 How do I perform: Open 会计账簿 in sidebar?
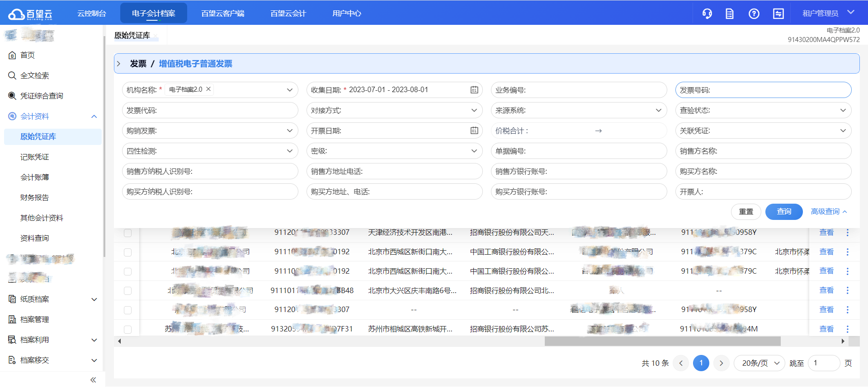tap(35, 177)
